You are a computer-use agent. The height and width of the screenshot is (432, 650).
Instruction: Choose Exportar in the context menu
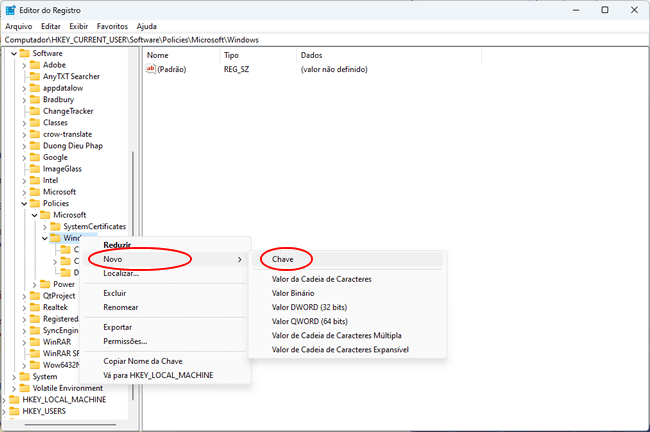point(118,327)
